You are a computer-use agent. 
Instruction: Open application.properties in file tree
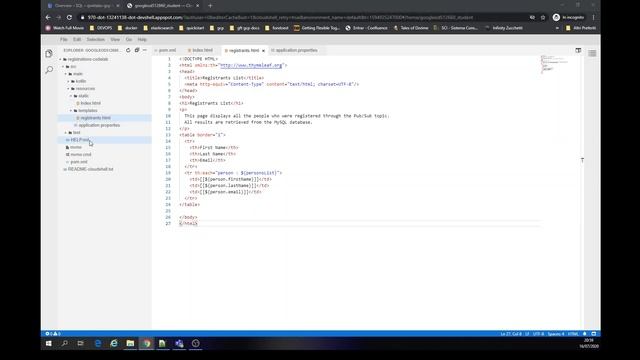(x=99, y=125)
